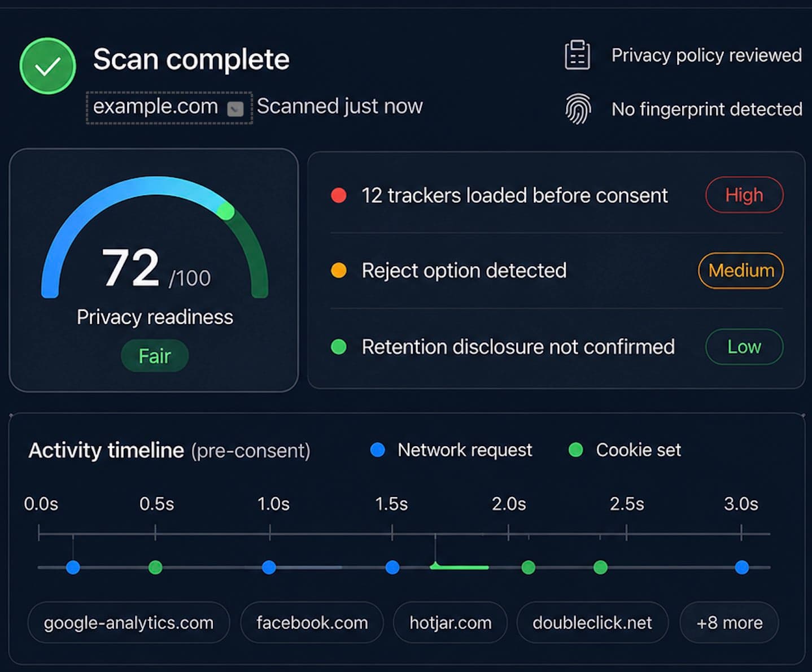Click the fingerprint icon
The width and height of the screenshot is (812, 672).
pyautogui.click(x=578, y=108)
